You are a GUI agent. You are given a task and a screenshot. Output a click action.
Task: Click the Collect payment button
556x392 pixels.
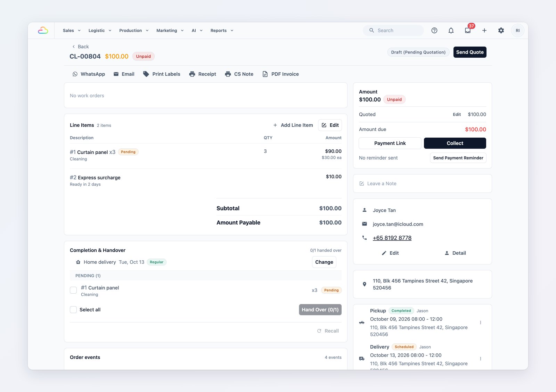[x=455, y=143]
